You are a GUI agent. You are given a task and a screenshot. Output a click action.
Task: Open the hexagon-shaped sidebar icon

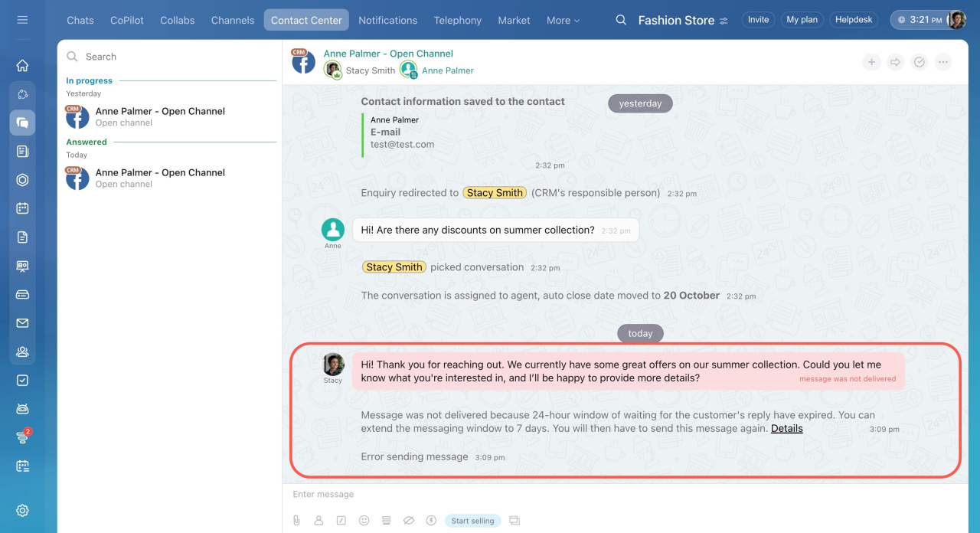(x=22, y=180)
